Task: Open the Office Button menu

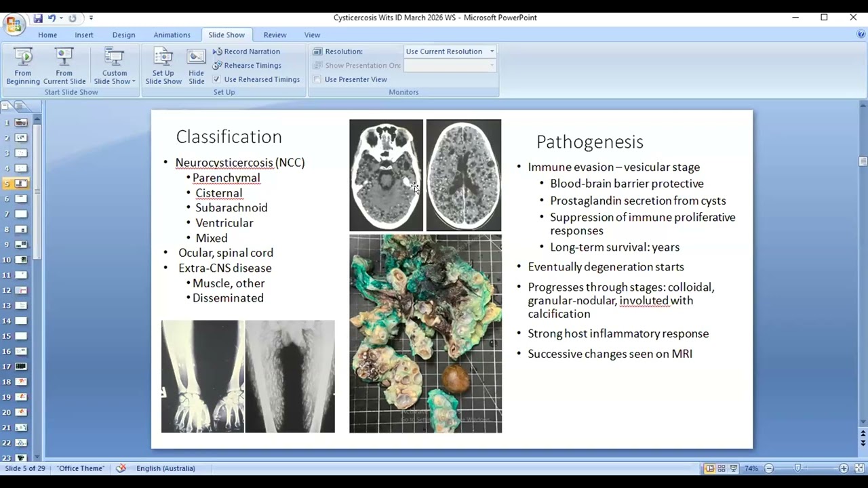Action: pos(14,25)
